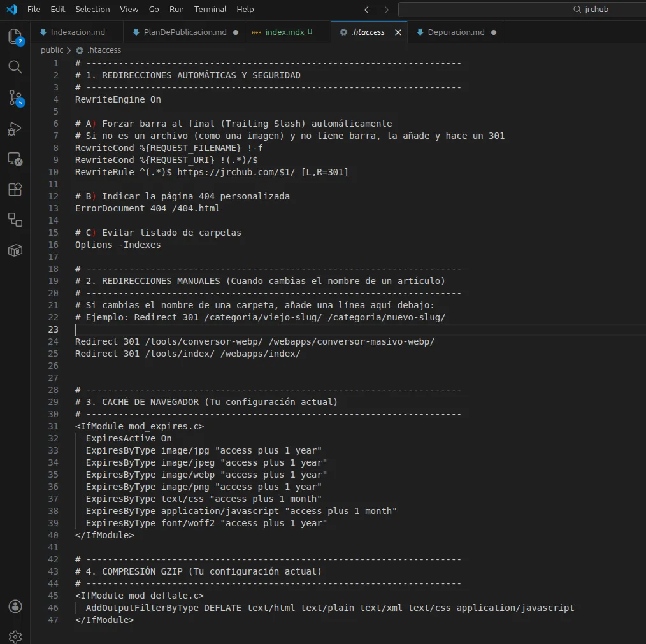Open the Accounts menu icon
This screenshot has height=644, width=646.
(15, 606)
